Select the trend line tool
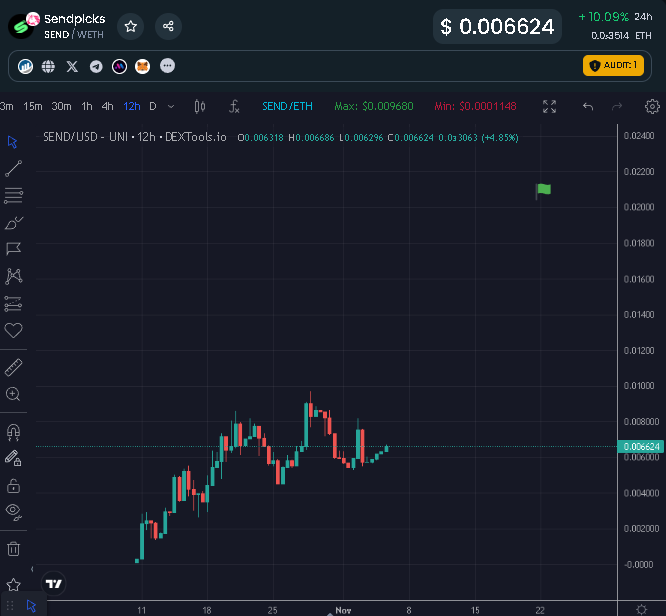Image resolution: width=666 pixels, height=616 pixels. [13, 169]
